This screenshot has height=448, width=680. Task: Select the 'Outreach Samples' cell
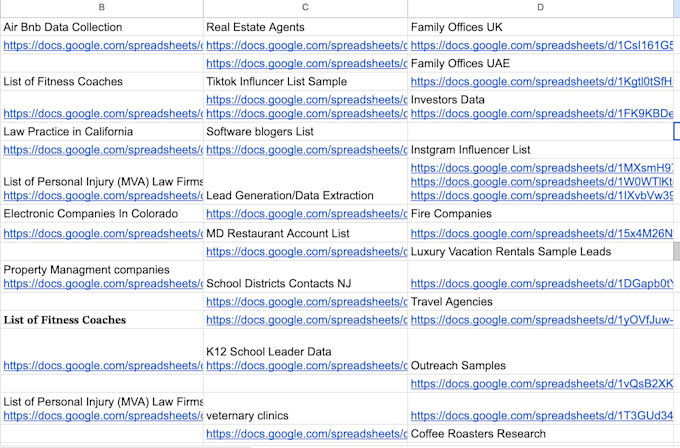(540, 352)
